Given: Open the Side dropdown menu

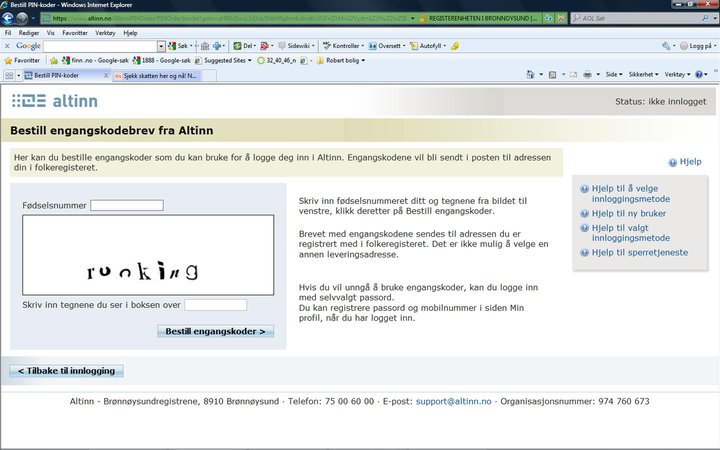Looking at the screenshot, I should (614, 74).
